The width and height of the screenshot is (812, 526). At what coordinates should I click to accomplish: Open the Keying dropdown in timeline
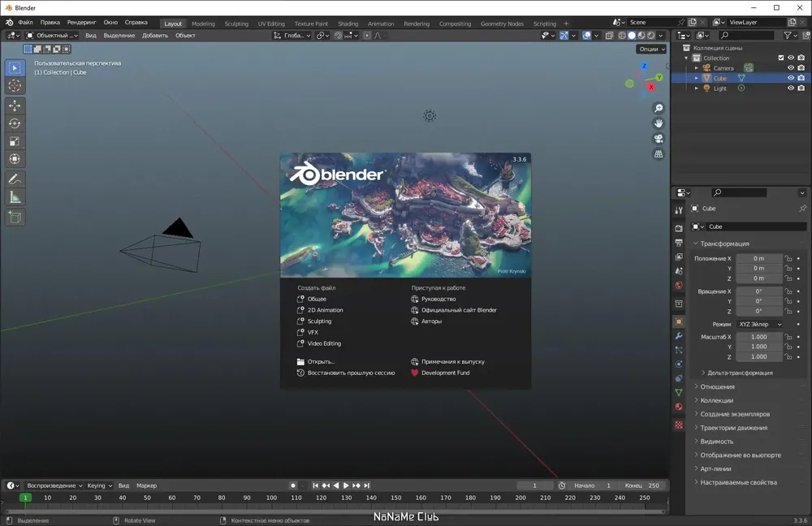click(99, 485)
